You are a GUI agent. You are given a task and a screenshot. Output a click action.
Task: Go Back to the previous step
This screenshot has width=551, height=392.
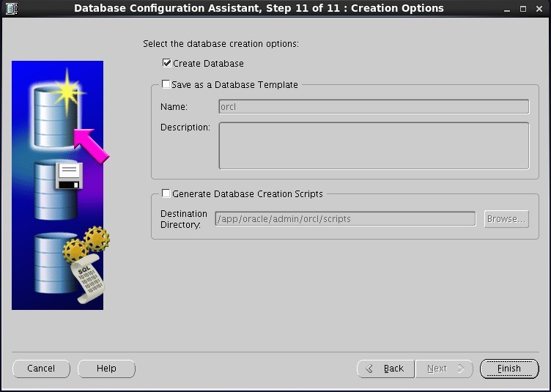coord(385,369)
